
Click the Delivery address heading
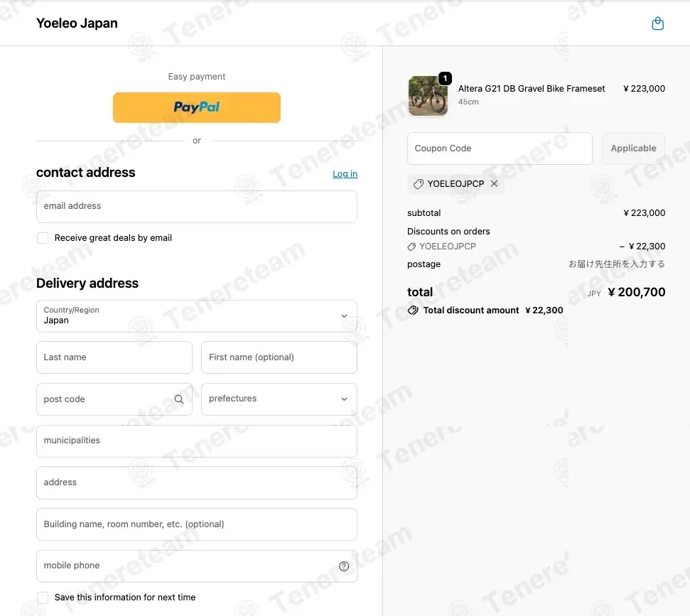(x=87, y=283)
